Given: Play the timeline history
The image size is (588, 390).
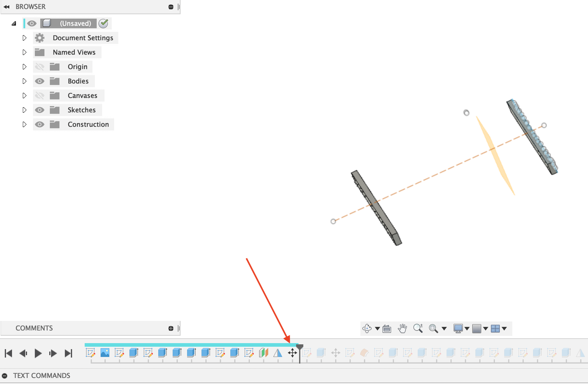Looking at the screenshot, I should (x=38, y=353).
